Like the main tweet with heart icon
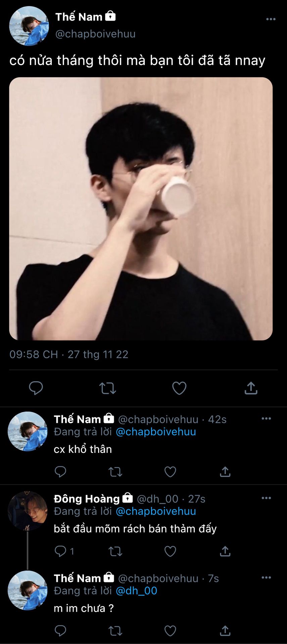 (179, 388)
